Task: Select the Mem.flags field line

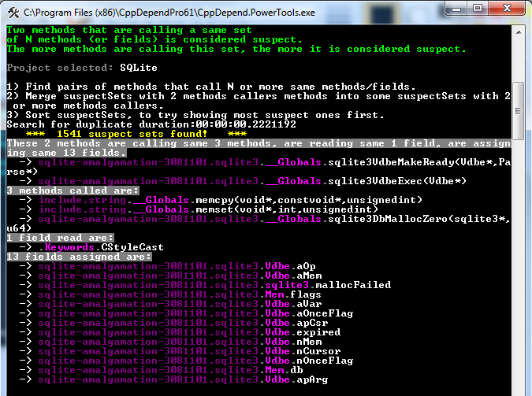Action: pos(170,294)
